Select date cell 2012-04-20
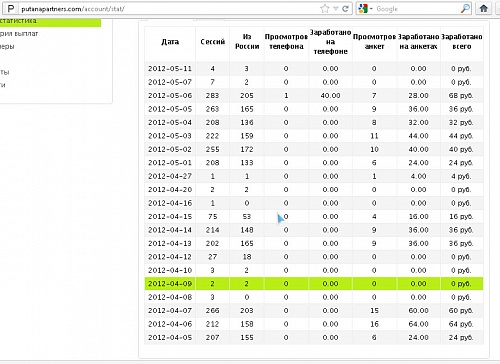This screenshot has height=364, width=500. 170,190
